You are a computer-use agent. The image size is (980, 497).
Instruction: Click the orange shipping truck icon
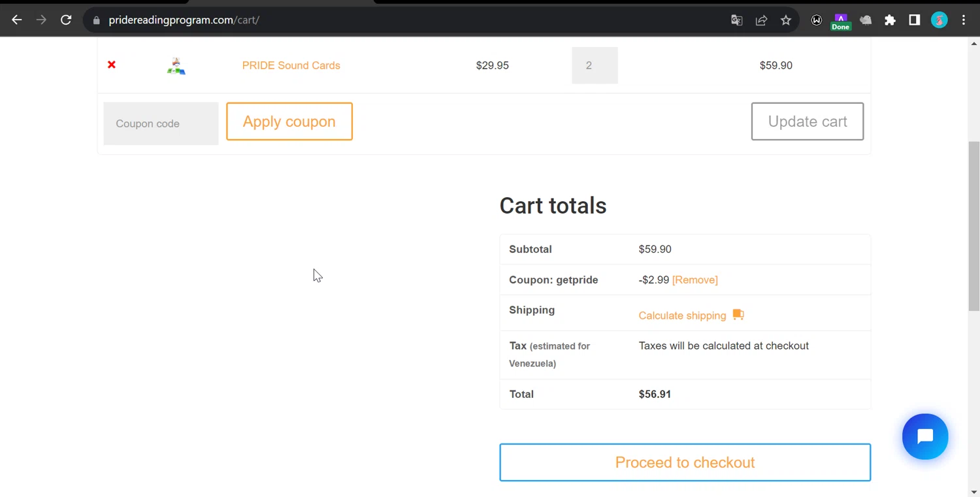coord(738,315)
